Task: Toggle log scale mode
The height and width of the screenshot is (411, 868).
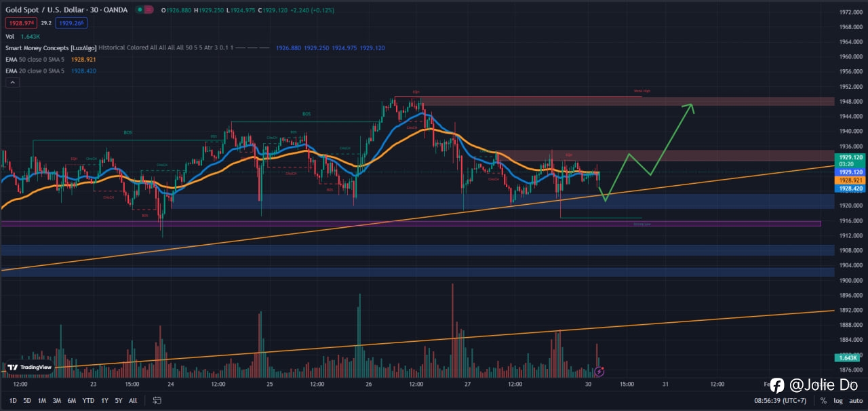Action: [838, 401]
